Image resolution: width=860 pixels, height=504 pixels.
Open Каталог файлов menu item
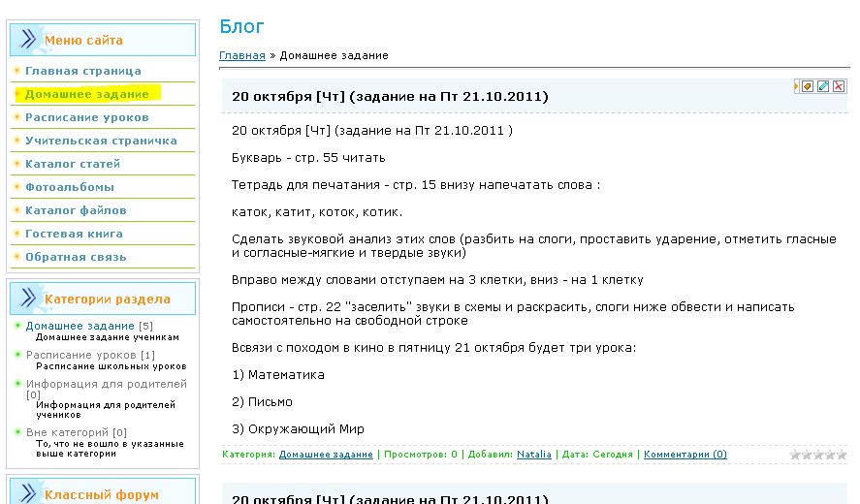coord(76,210)
